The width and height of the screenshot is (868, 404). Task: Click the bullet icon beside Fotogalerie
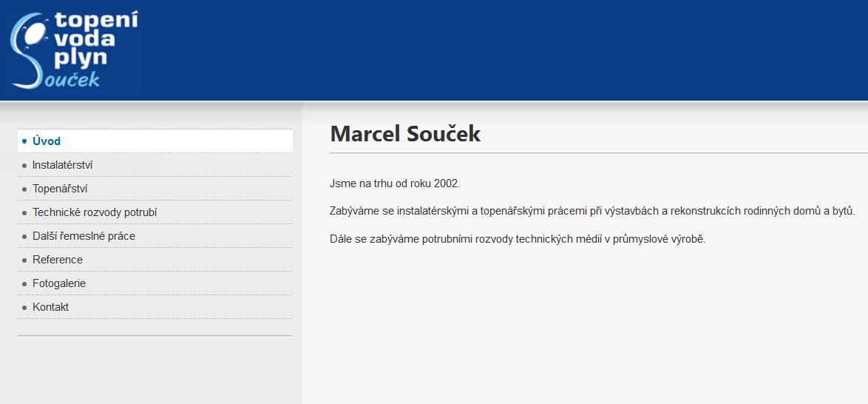[24, 284]
